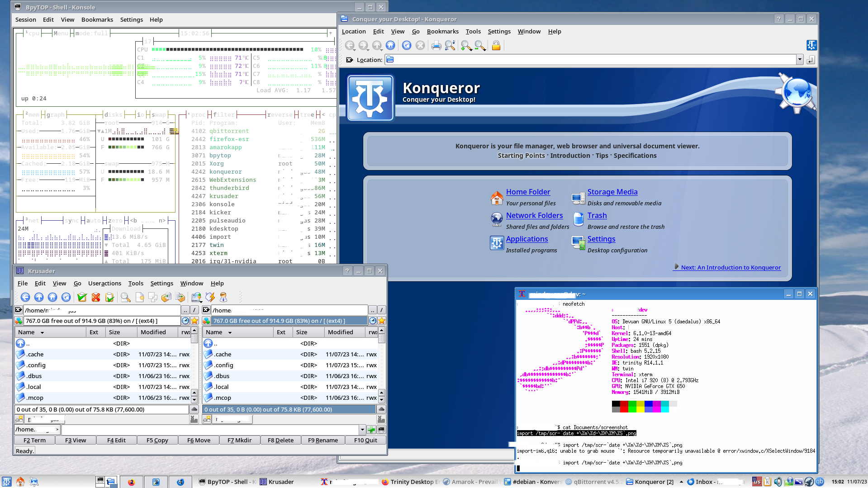Viewport: 868px width, 488px height.
Task: Open Home Folder link in Konqueror
Action: (528, 192)
